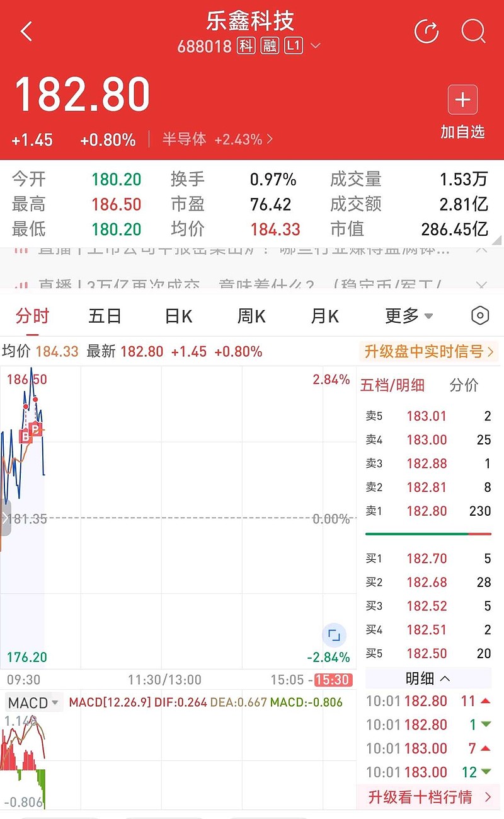Viewport: 504px width, 819px height.
Task: Select 买4 order row 182.51
Action: point(428,630)
